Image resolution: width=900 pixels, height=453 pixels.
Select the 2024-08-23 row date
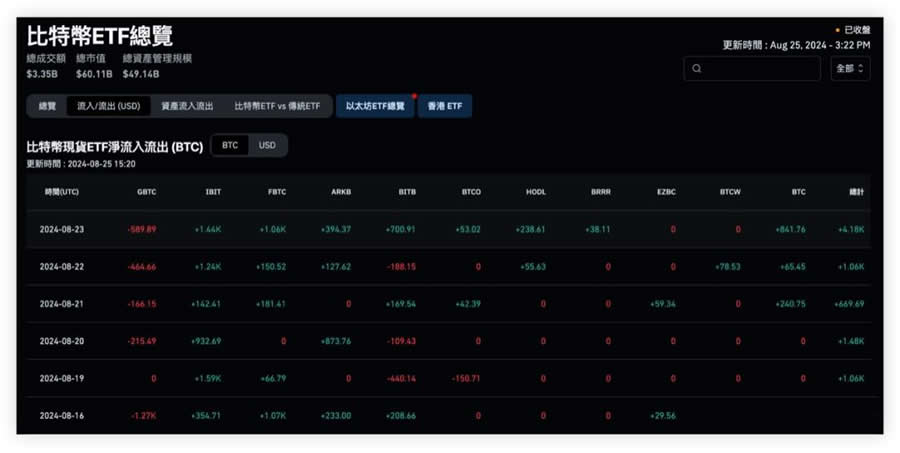point(62,230)
